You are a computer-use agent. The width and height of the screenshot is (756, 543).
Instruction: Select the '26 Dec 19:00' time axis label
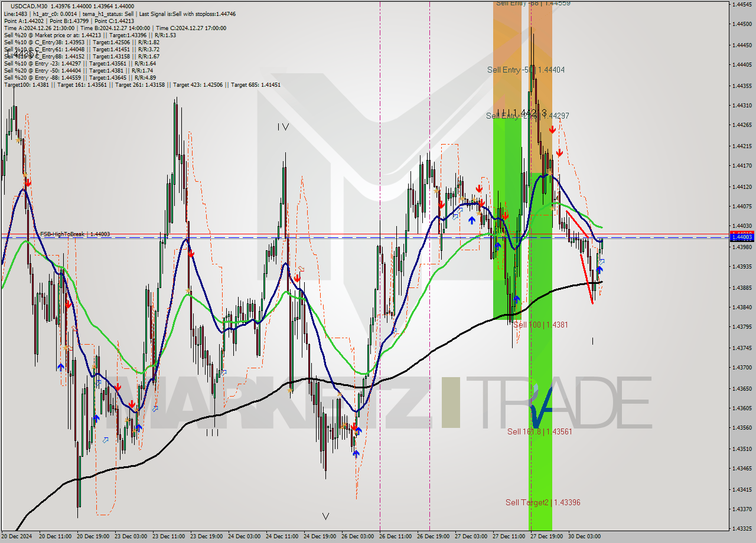pos(434,537)
